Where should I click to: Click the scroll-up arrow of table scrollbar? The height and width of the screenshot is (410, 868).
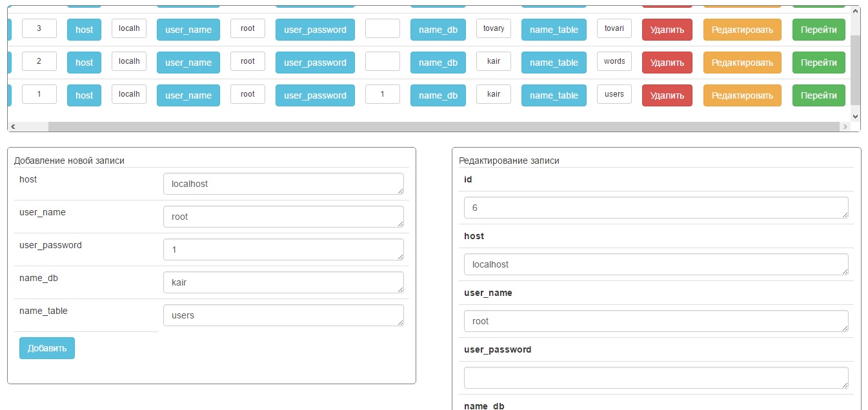pyautogui.click(x=856, y=11)
